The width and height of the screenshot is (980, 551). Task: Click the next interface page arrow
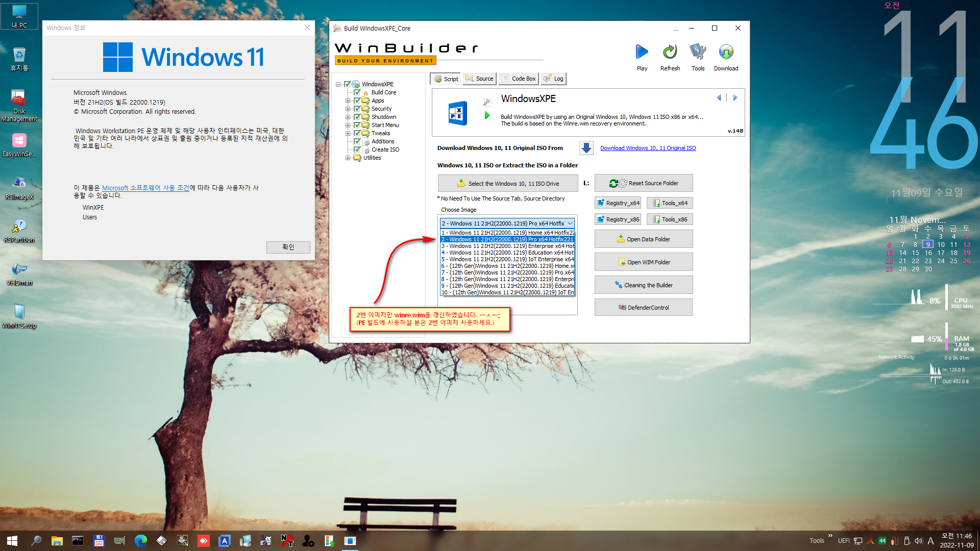tap(735, 97)
